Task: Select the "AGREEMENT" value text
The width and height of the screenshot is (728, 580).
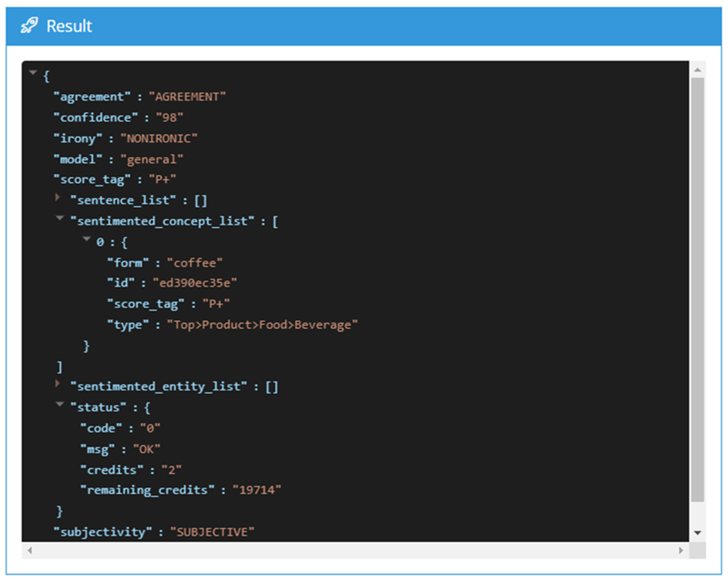Action: click(x=187, y=97)
